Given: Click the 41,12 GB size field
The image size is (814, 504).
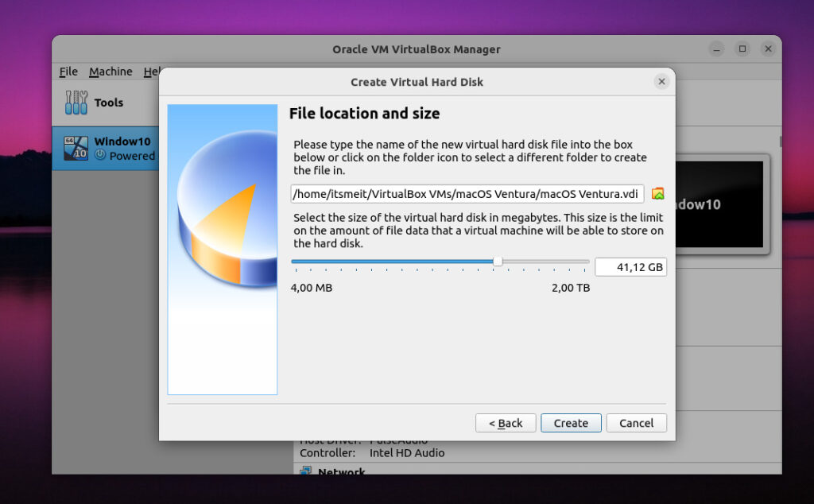Looking at the screenshot, I should click(x=630, y=266).
